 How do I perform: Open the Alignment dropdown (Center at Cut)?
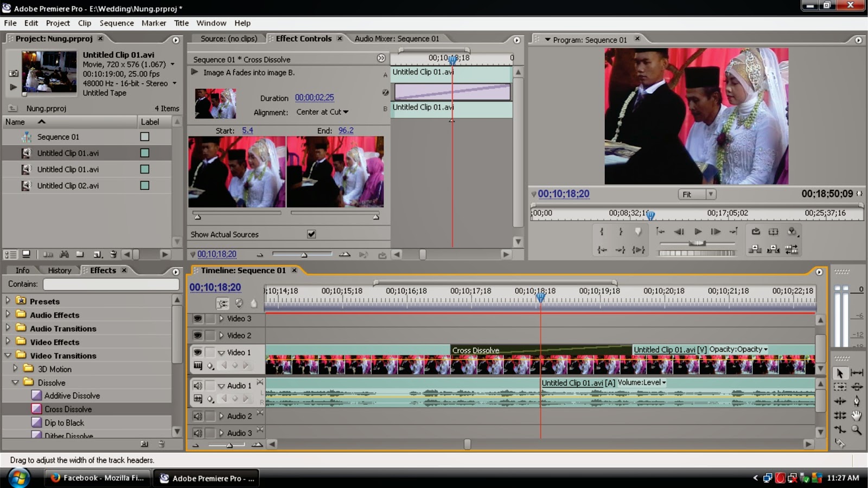click(x=322, y=112)
